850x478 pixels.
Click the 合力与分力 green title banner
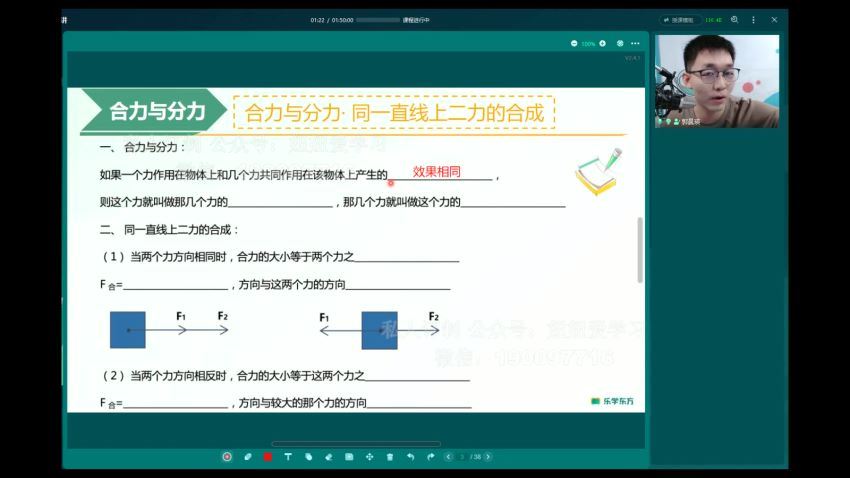point(153,111)
